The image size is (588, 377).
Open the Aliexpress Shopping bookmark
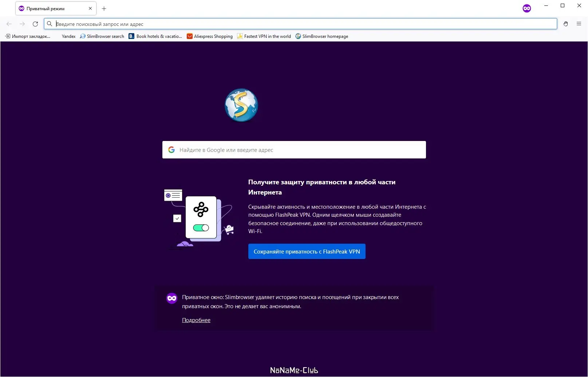tap(210, 36)
